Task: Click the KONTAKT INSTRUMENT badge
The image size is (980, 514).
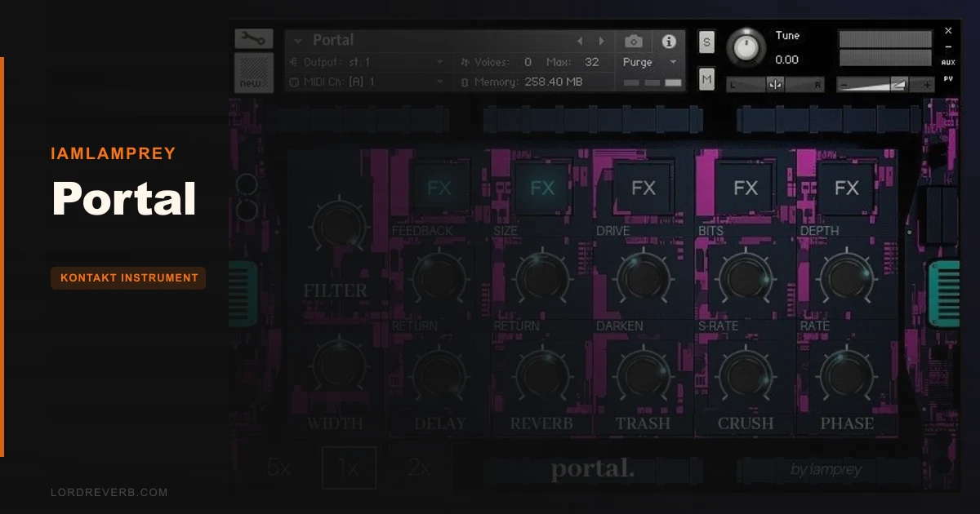Action: click(129, 278)
